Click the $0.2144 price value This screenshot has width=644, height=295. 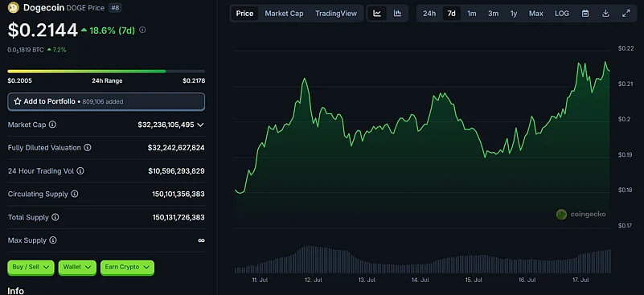pyautogui.click(x=43, y=31)
